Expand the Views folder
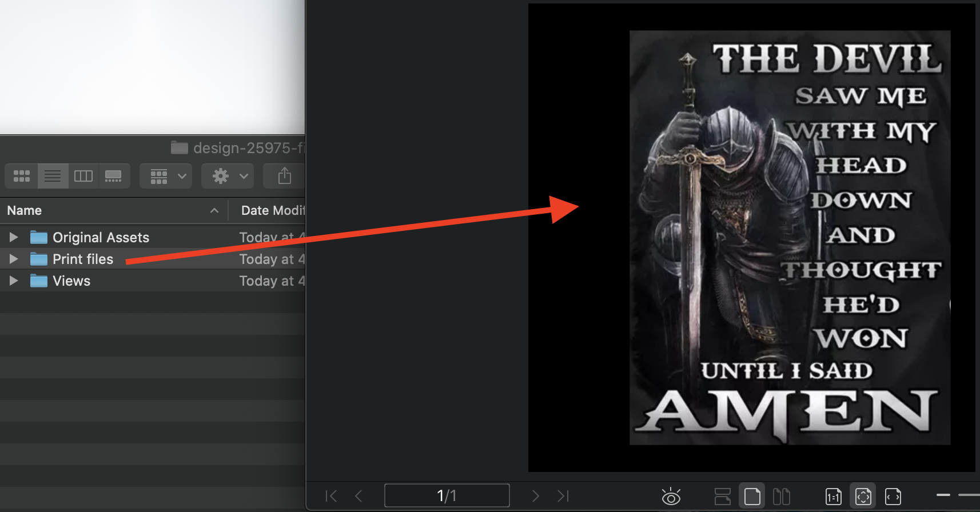The image size is (980, 512). coord(14,281)
